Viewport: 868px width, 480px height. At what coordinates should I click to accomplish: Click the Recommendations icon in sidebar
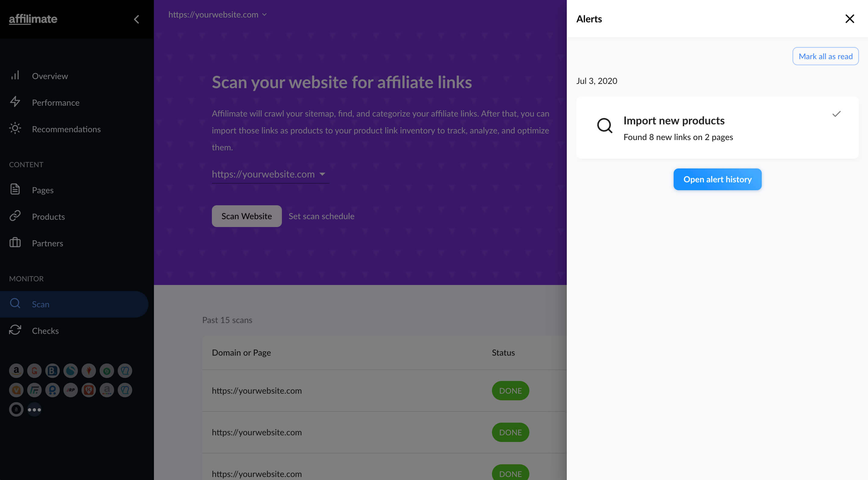[x=15, y=129]
